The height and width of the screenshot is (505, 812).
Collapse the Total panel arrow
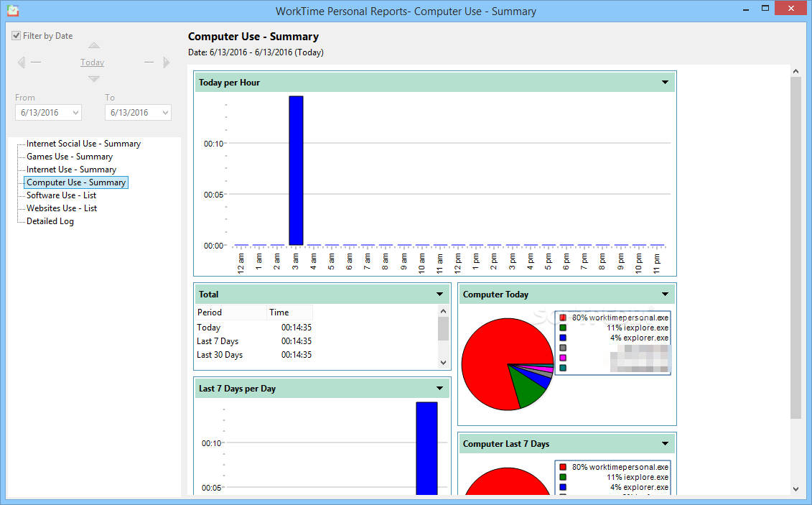(x=439, y=295)
